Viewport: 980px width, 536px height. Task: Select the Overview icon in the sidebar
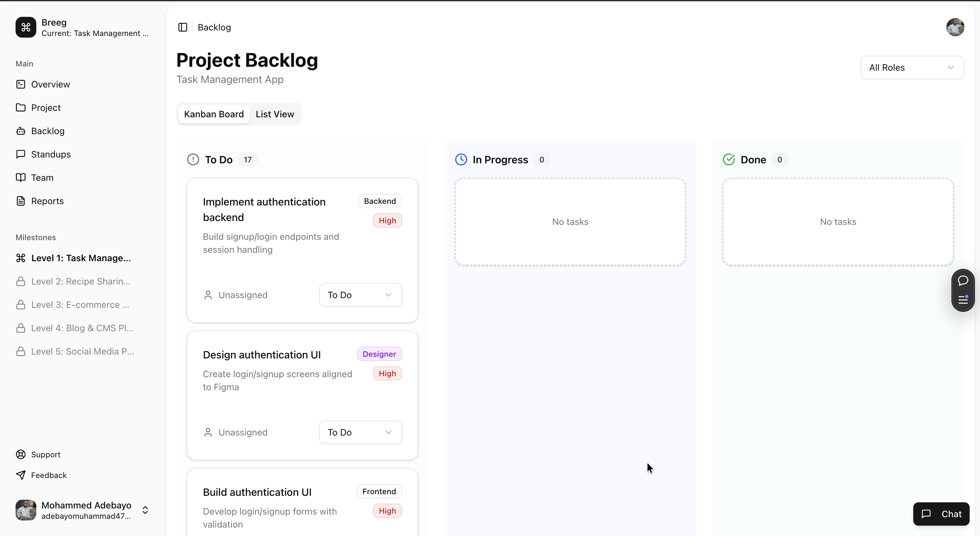(x=21, y=84)
